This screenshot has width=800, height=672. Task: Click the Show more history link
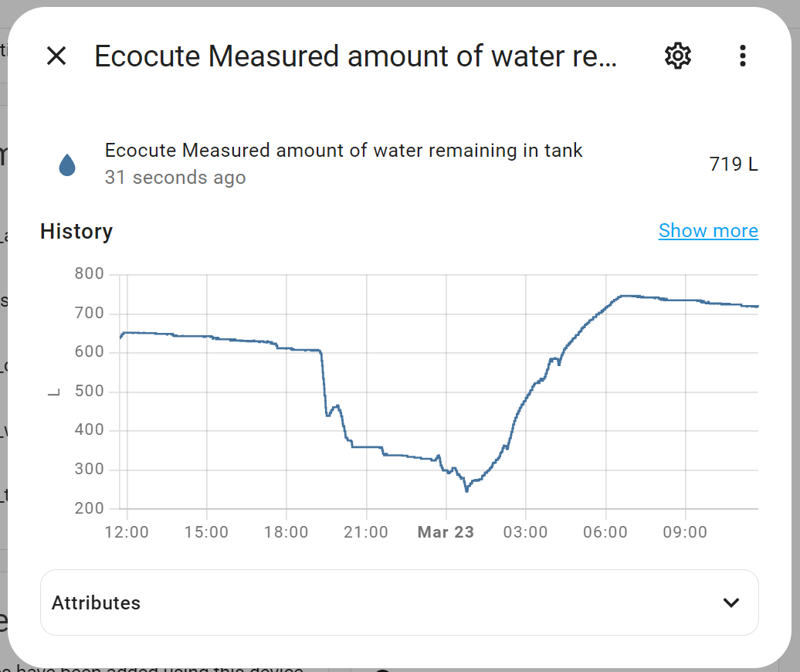(x=708, y=231)
